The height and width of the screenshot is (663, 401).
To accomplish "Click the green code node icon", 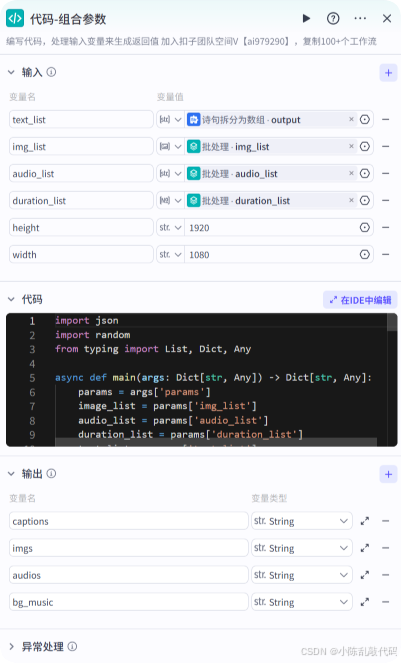I will 15,18.
